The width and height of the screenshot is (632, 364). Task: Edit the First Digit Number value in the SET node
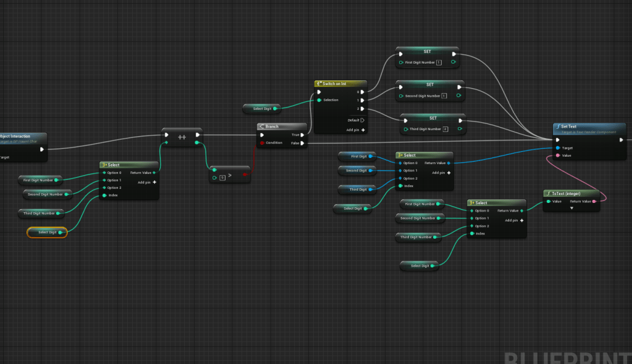click(439, 62)
